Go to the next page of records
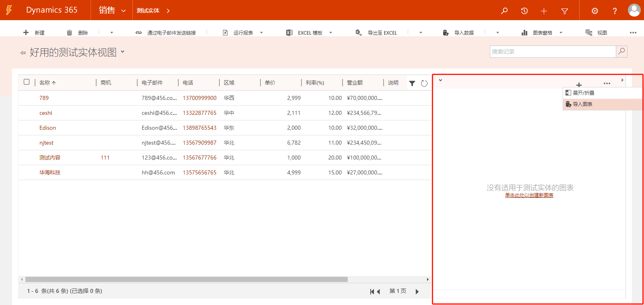 pos(417,291)
